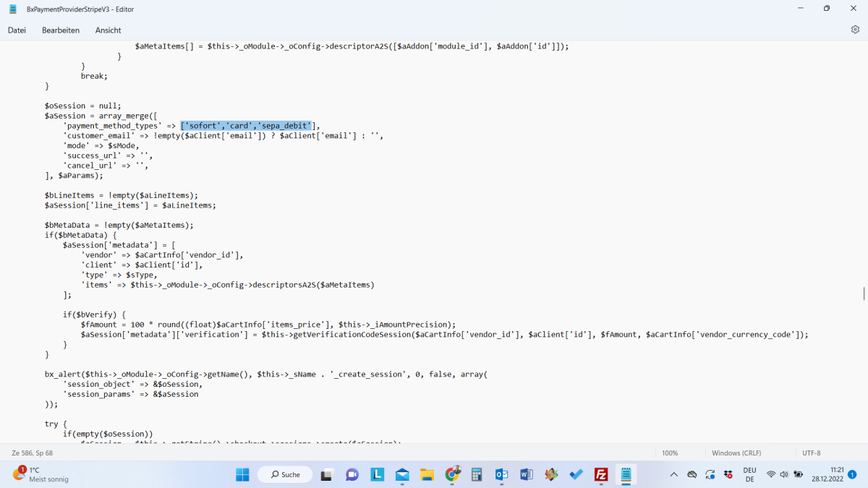868x488 pixels.
Task: Open the Ansicht menu
Action: coord(108,30)
